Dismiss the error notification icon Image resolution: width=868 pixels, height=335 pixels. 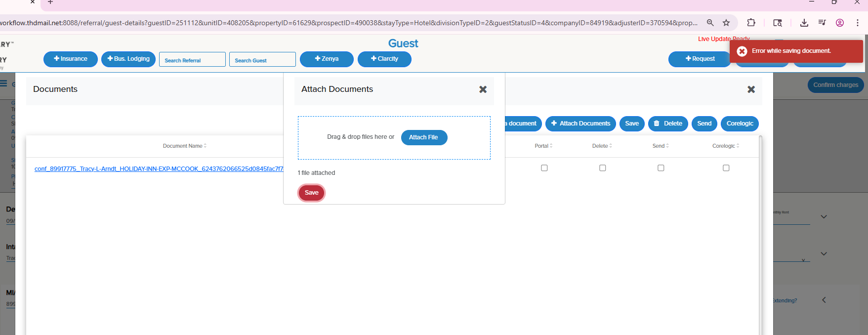point(742,51)
